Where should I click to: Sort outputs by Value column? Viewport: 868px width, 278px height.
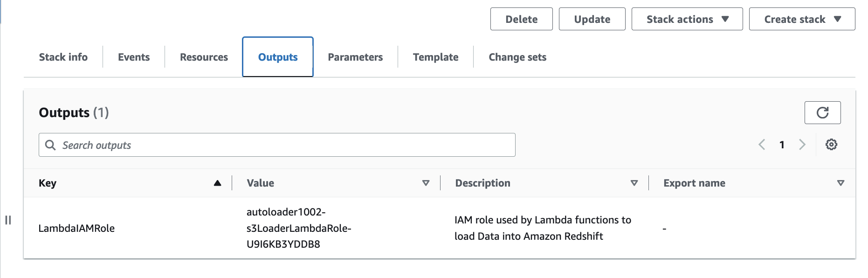426,183
